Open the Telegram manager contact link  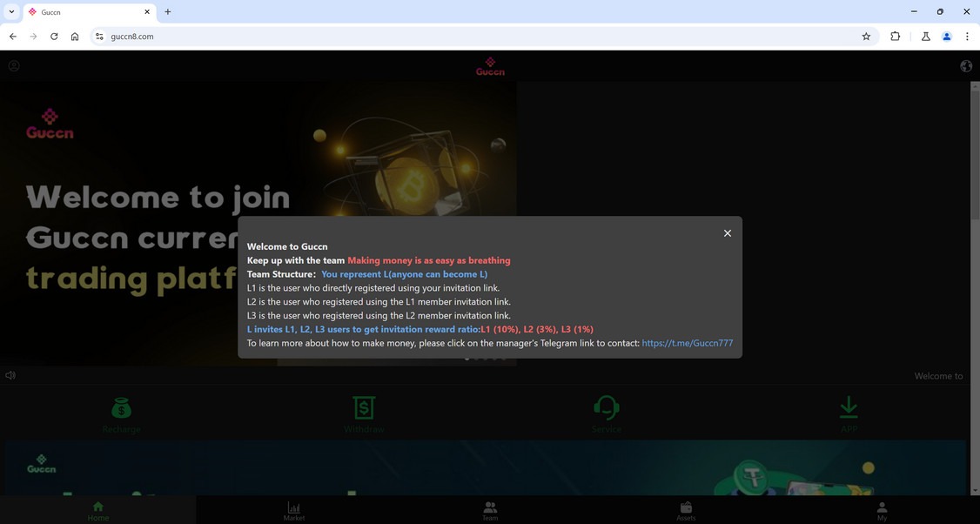[687, 343]
